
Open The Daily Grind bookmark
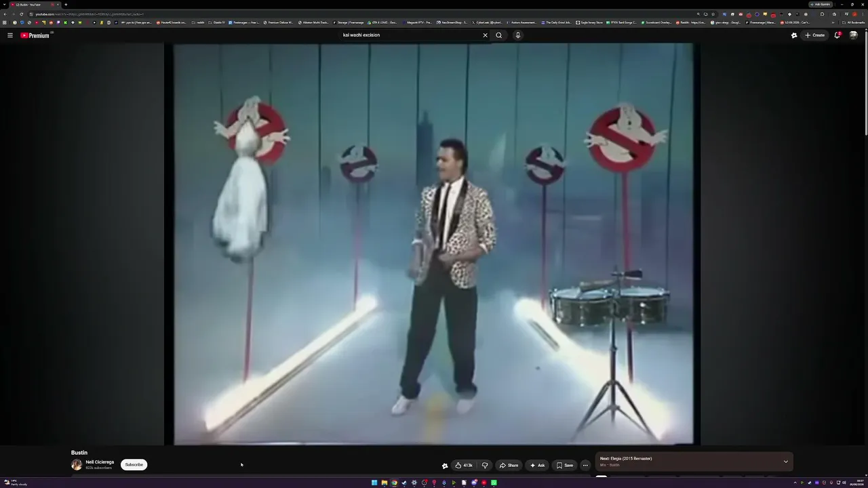click(556, 22)
